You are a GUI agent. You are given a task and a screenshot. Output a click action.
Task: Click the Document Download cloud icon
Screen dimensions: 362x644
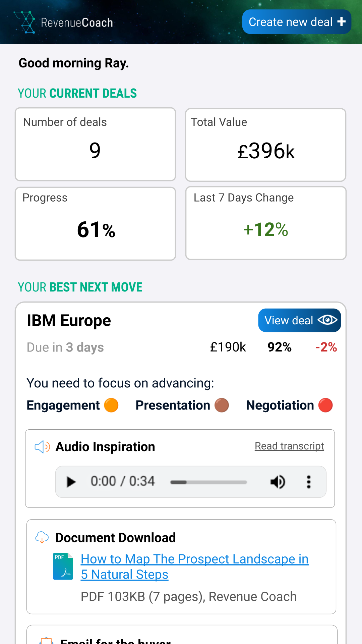42,537
